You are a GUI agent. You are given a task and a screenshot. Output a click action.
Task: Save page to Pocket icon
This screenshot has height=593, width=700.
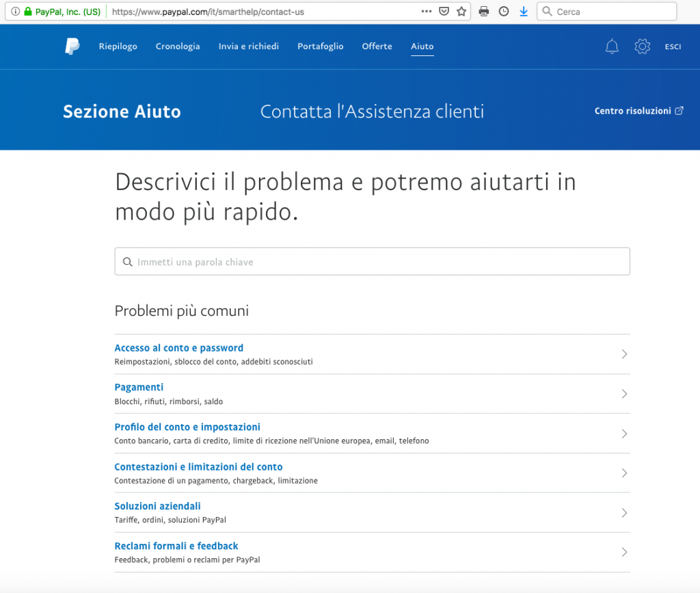444,12
